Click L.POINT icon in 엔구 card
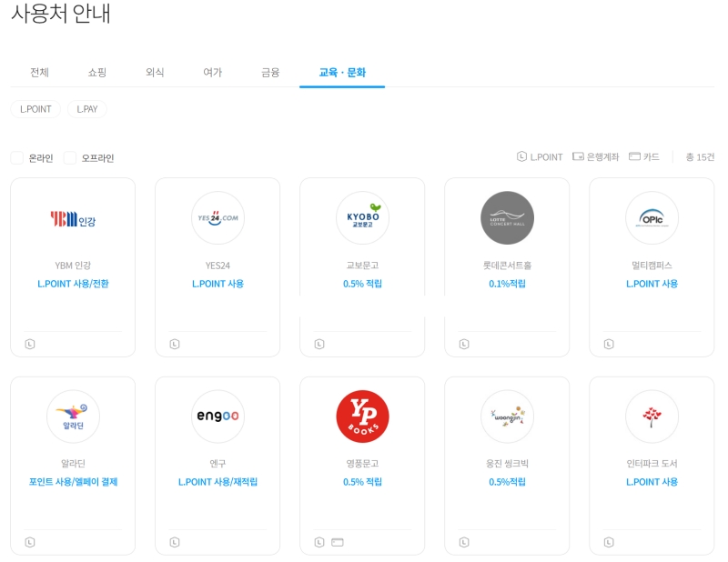This screenshot has height=562, width=728. [175, 542]
